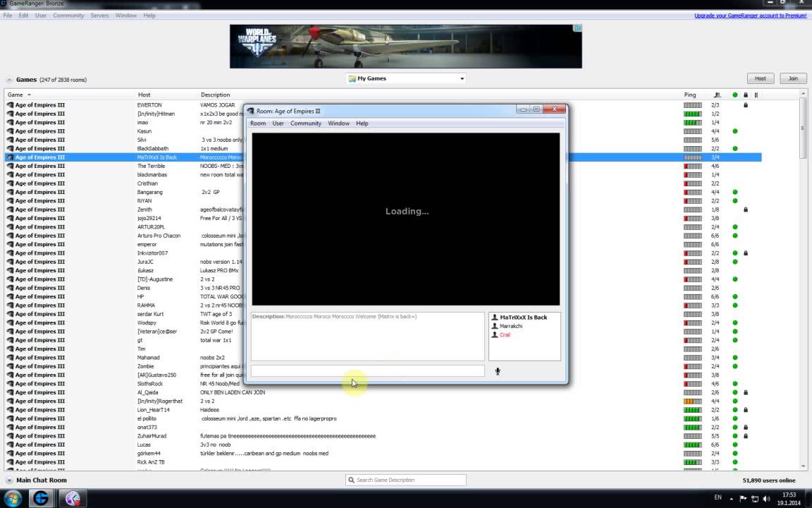Select the room hosted by Bangarang

point(383,193)
